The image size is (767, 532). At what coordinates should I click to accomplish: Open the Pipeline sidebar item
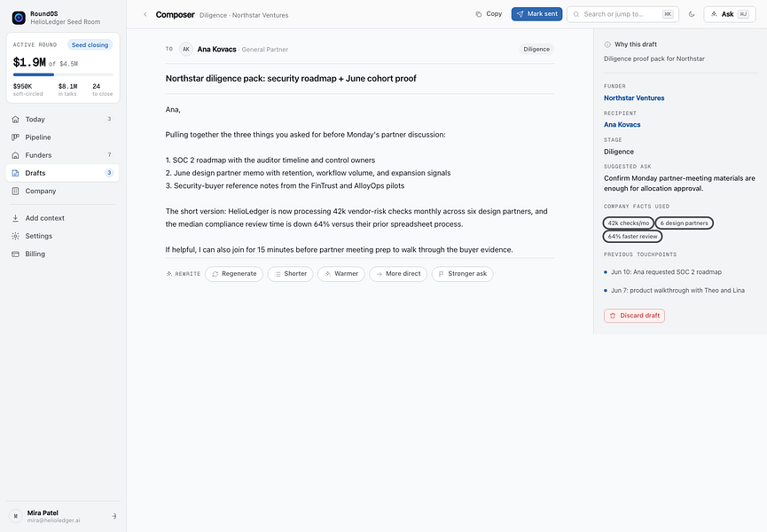tap(63, 137)
